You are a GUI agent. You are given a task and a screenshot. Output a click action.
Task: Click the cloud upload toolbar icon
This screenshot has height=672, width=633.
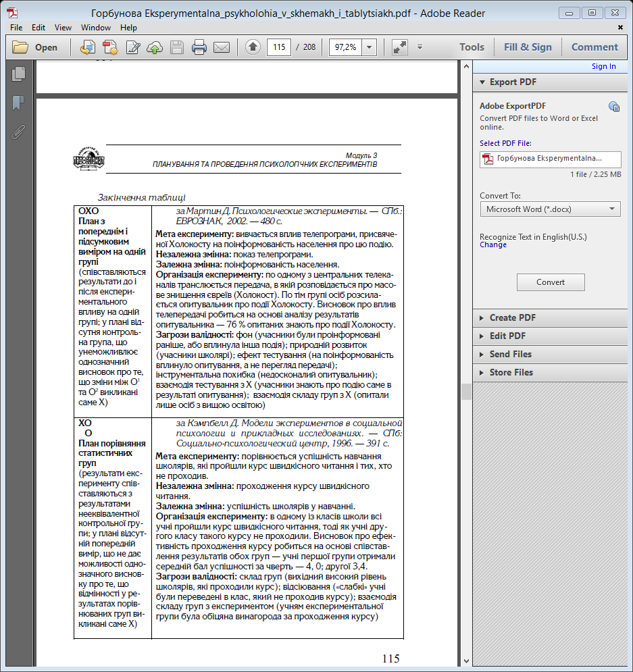tap(155, 47)
